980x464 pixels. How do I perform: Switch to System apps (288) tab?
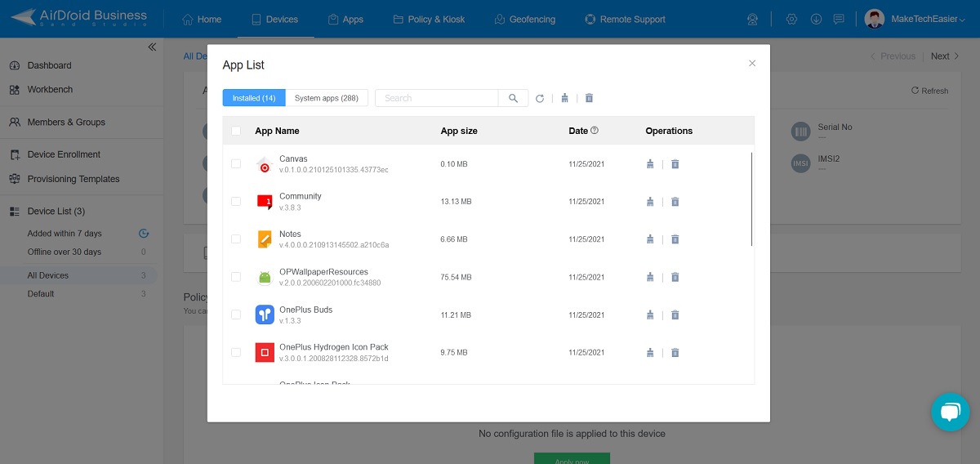(x=327, y=98)
